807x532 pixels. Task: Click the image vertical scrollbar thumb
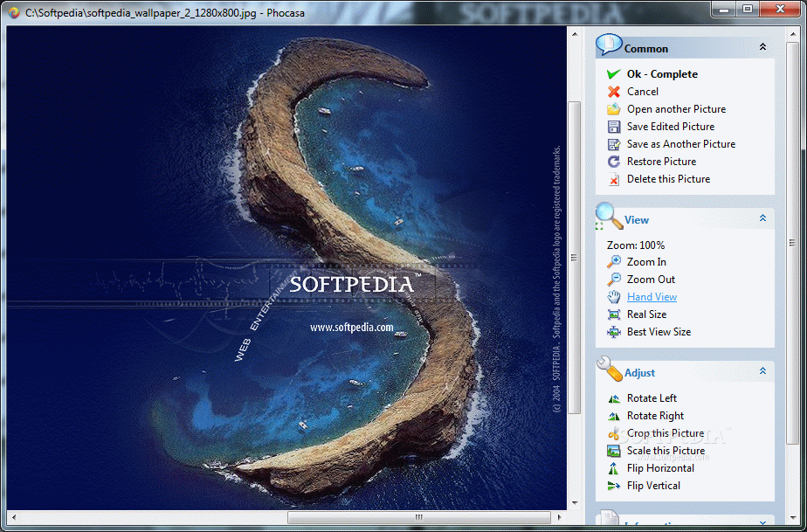point(574,257)
